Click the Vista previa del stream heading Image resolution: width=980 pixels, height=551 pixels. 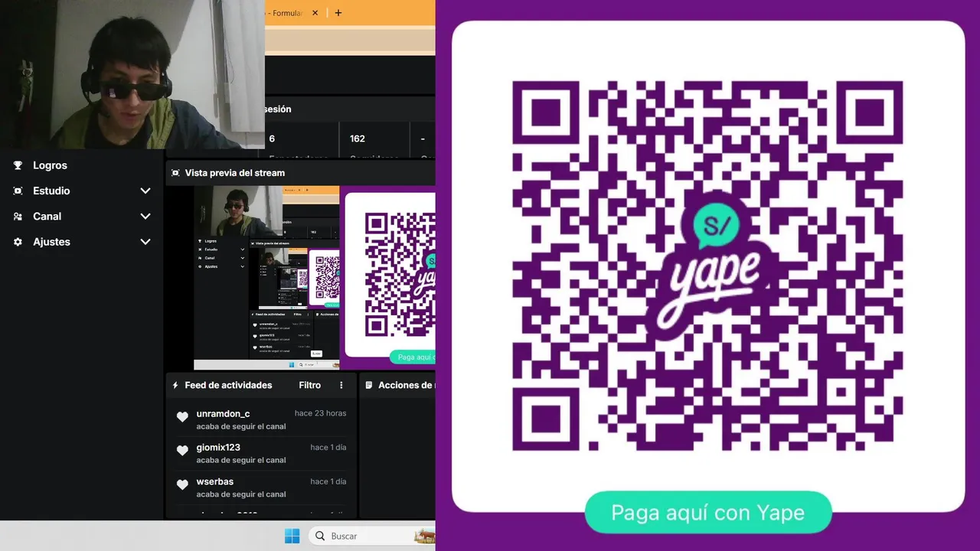click(x=234, y=173)
